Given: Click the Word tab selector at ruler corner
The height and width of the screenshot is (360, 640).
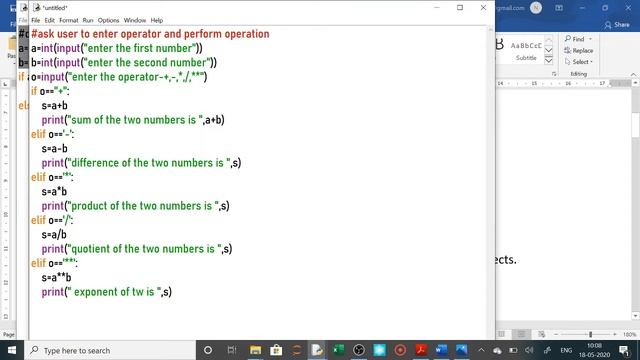Looking at the screenshot, I should click(5, 84).
